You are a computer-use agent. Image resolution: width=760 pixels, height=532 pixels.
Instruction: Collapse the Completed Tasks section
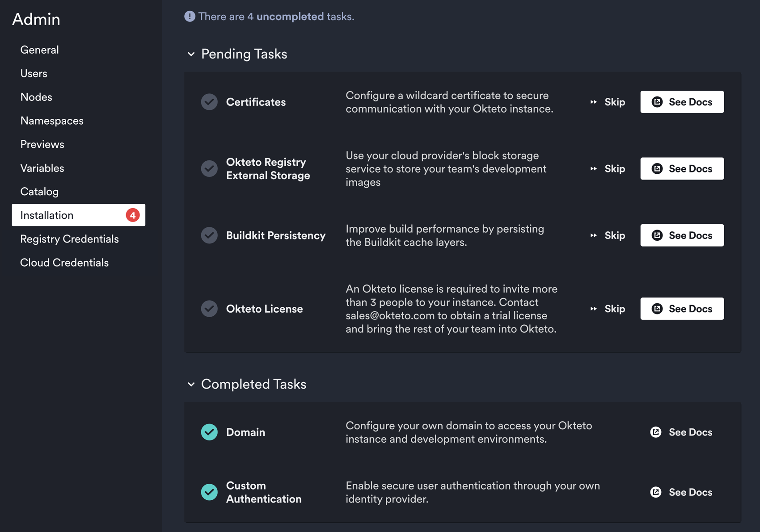(191, 384)
